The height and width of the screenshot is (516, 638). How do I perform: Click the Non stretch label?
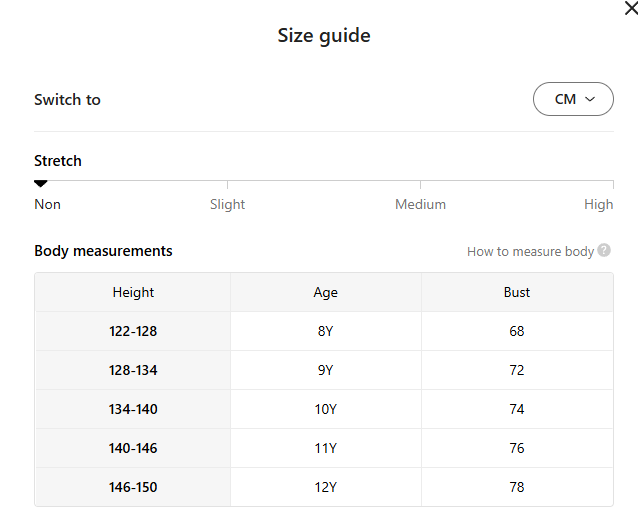tap(47, 204)
